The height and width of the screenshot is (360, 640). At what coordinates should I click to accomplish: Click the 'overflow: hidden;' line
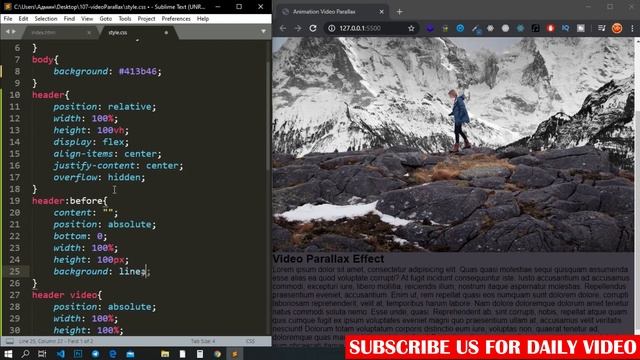[99, 177]
